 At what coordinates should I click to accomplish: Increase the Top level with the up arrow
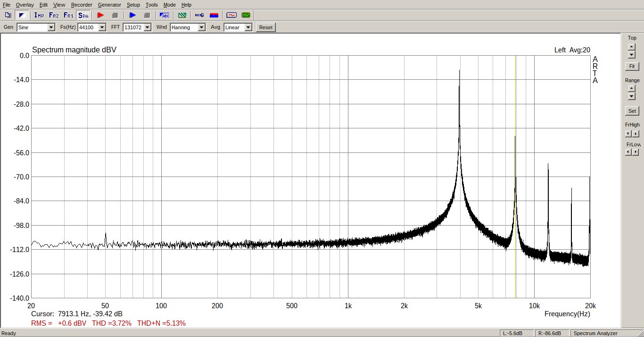(632, 47)
